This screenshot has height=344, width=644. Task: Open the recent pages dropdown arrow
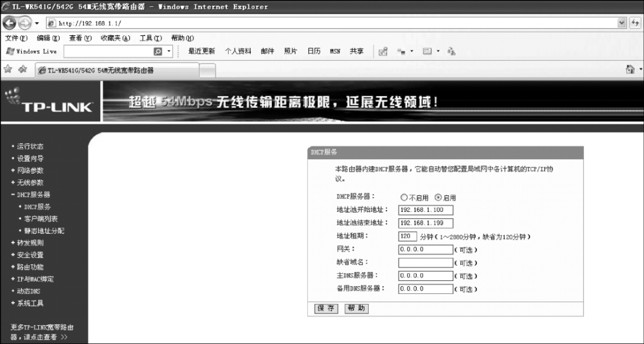[37, 23]
